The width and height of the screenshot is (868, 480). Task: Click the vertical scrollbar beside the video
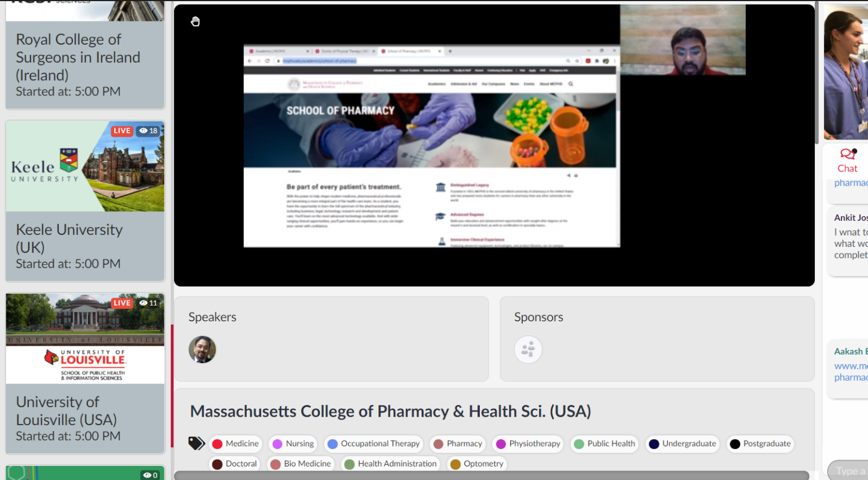click(x=817, y=73)
